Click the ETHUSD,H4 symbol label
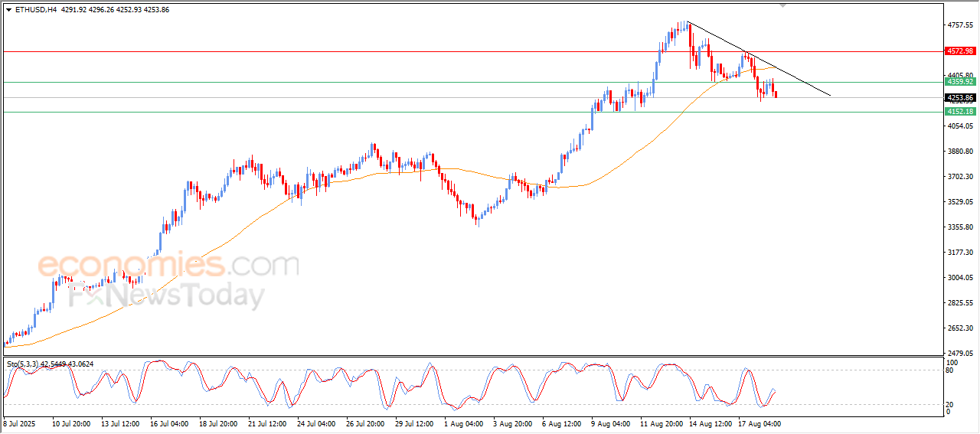Viewport: 980px width, 434px height. point(35,10)
